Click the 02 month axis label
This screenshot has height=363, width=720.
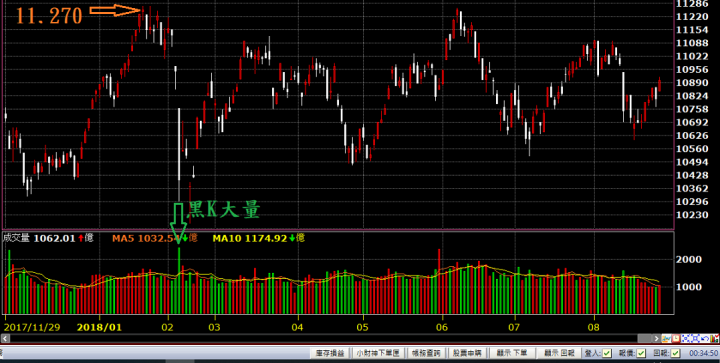(x=168, y=327)
